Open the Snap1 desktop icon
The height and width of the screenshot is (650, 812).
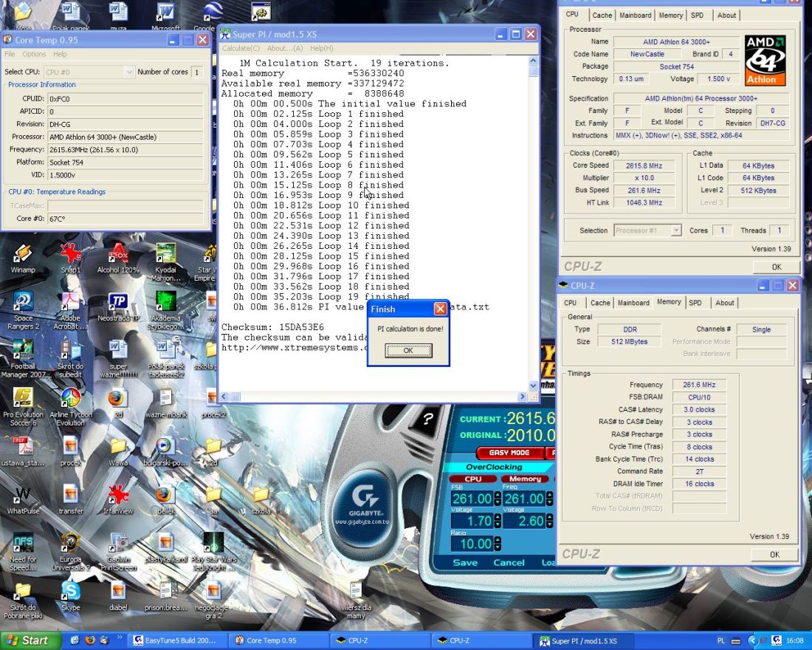point(70,258)
